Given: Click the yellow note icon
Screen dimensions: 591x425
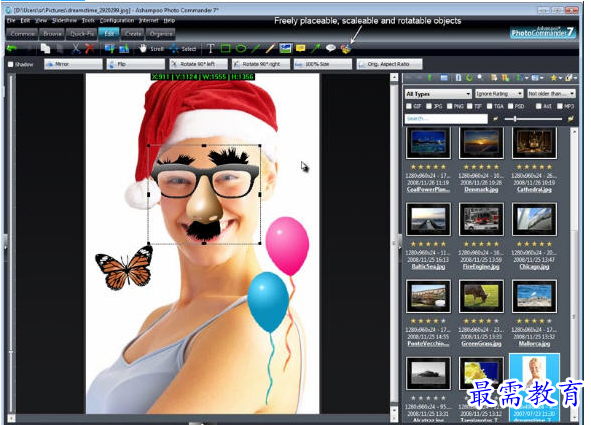Looking at the screenshot, I should pyautogui.click(x=300, y=48).
